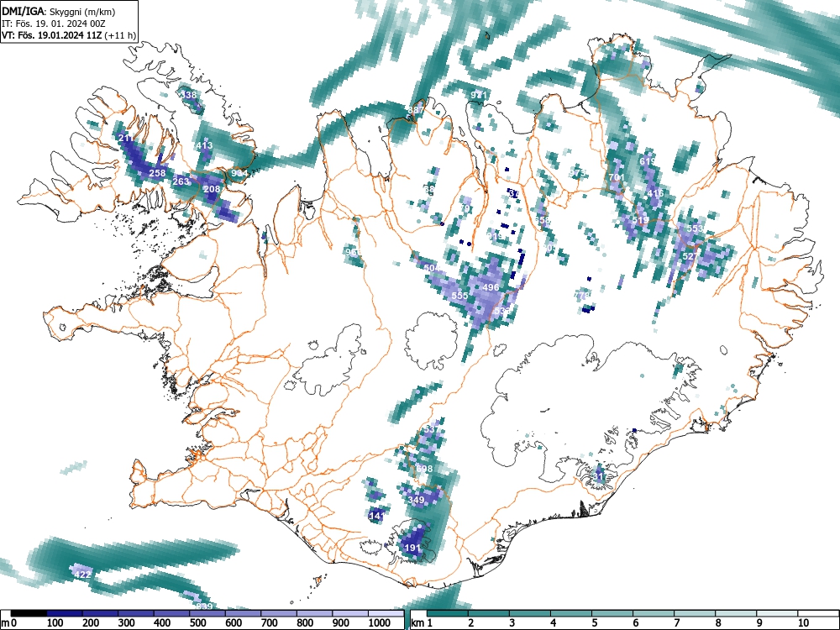Click the visibility value 138 in the Westfjords

click(189, 95)
